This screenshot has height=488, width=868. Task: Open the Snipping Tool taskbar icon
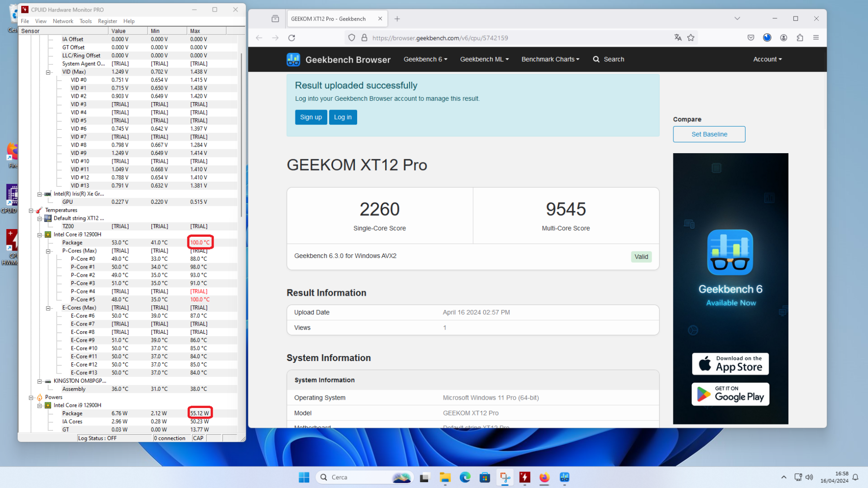tap(505, 477)
